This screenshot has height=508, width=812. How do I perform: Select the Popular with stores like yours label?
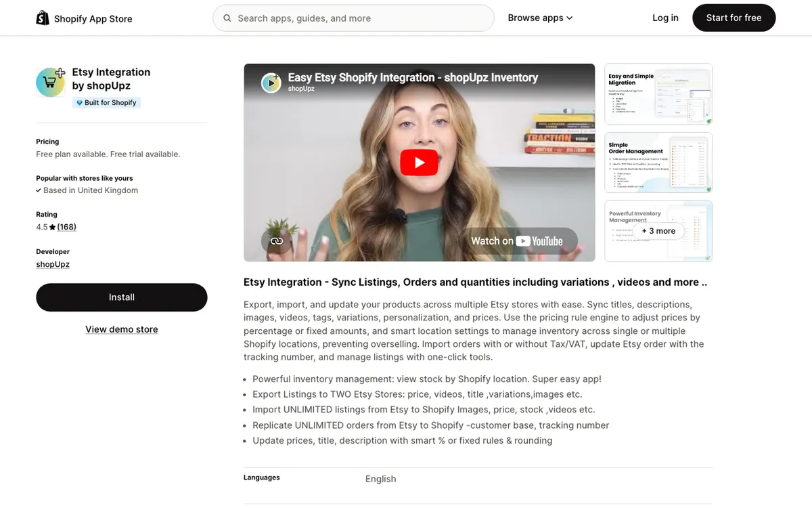(85, 178)
